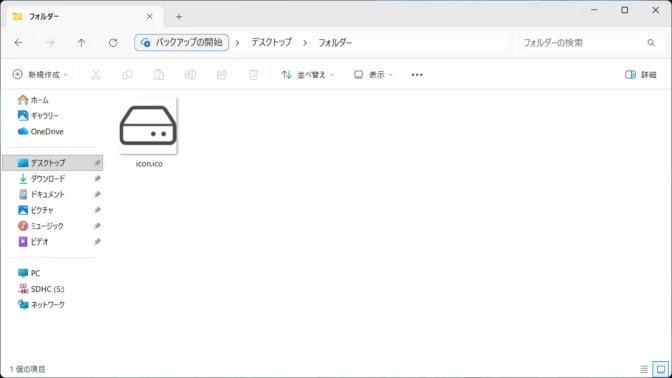This screenshot has height=378, width=672.
Task: Unpin デスクトップ using its pin icon
Action: pyautogui.click(x=97, y=163)
